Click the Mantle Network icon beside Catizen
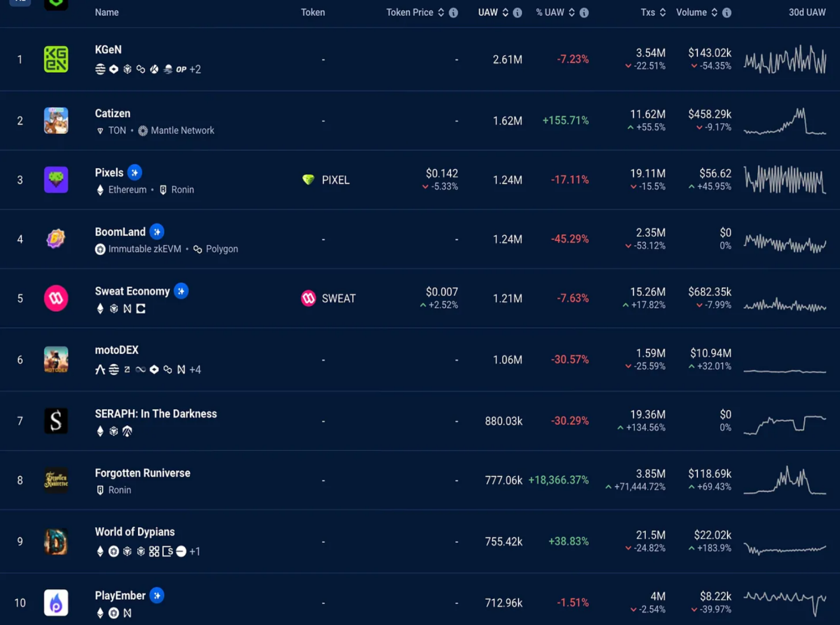The image size is (840, 625). 143,130
